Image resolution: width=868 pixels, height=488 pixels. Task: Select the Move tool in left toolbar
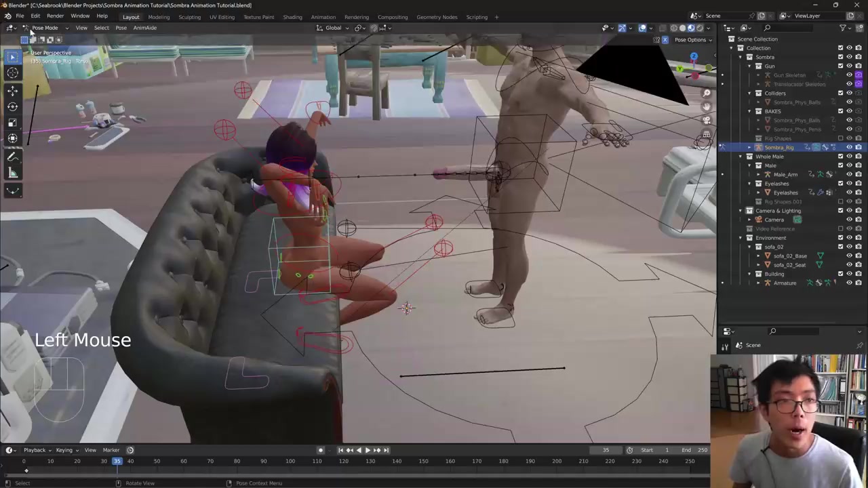(12, 90)
